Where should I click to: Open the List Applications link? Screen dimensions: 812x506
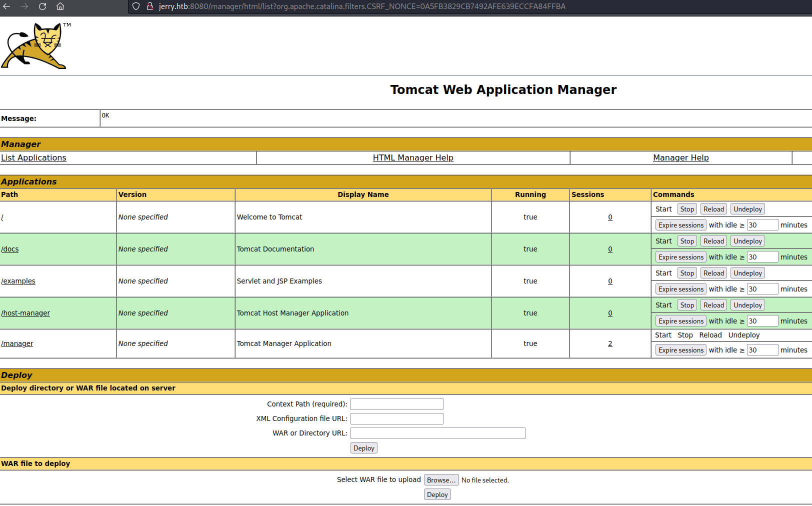[x=33, y=157]
